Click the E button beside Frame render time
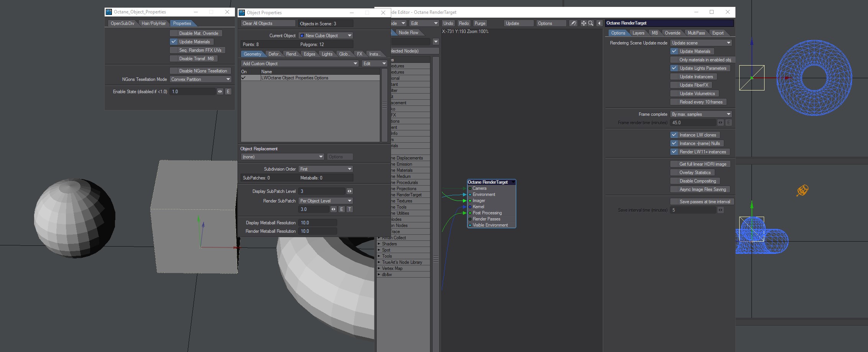Screen dimensions: 868x352 click(x=729, y=123)
